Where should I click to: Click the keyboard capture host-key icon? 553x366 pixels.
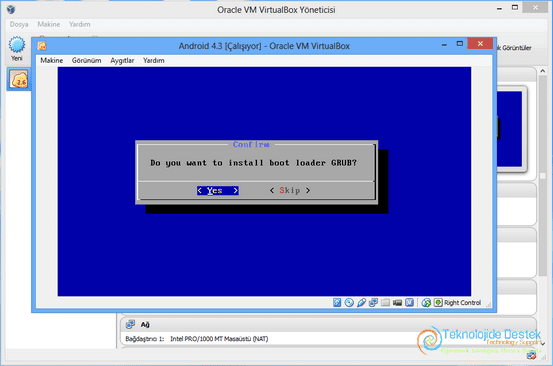pos(438,303)
